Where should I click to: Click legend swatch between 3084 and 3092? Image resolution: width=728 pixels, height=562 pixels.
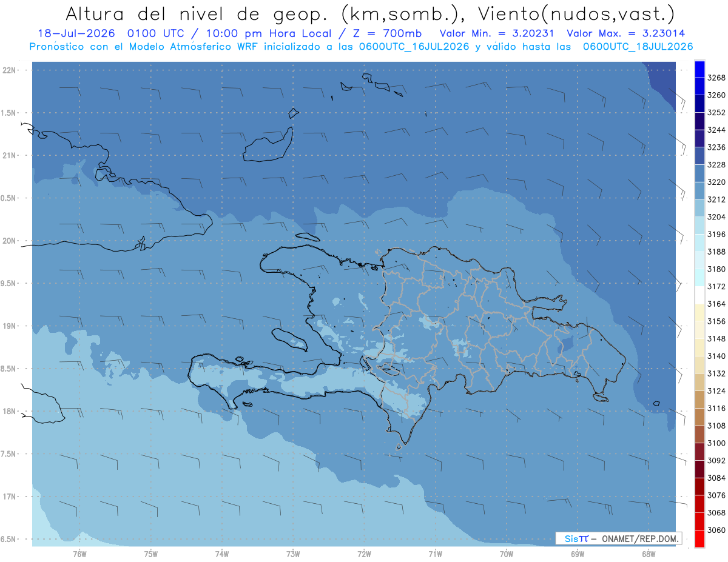pos(699,469)
